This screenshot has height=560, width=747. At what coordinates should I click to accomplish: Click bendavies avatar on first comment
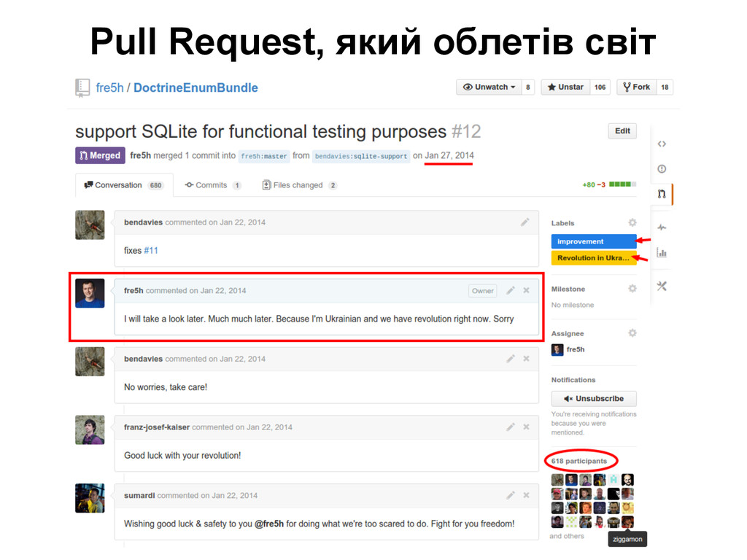(x=90, y=225)
